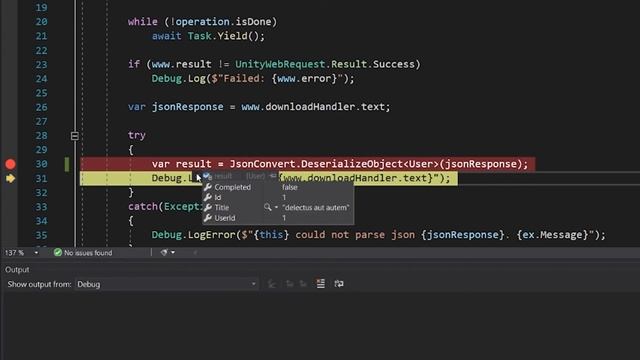Screen dimensions: 640x360
Task: Expand the code cleanup profile dropdown arrow
Action: pyautogui.click(x=173, y=252)
